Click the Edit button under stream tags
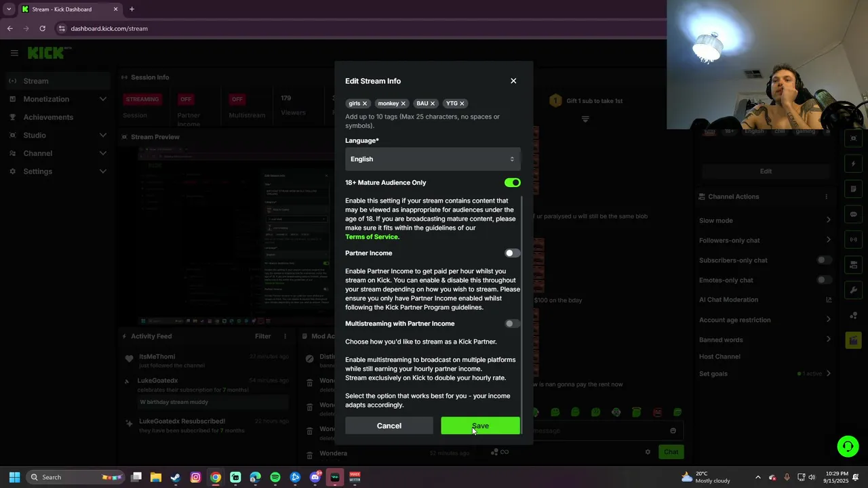This screenshot has height=488, width=868. click(766, 171)
